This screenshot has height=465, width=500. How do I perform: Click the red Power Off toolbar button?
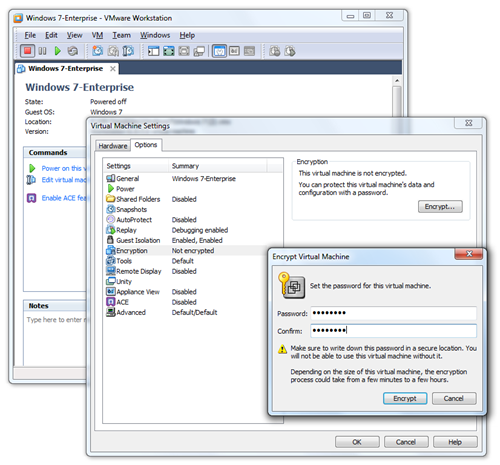27,51
